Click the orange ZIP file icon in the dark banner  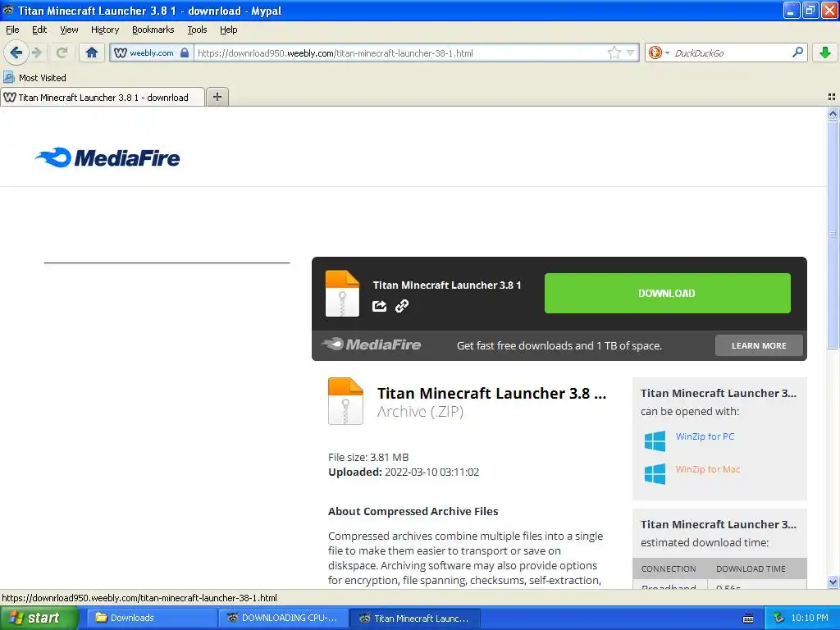coord(342,294)
